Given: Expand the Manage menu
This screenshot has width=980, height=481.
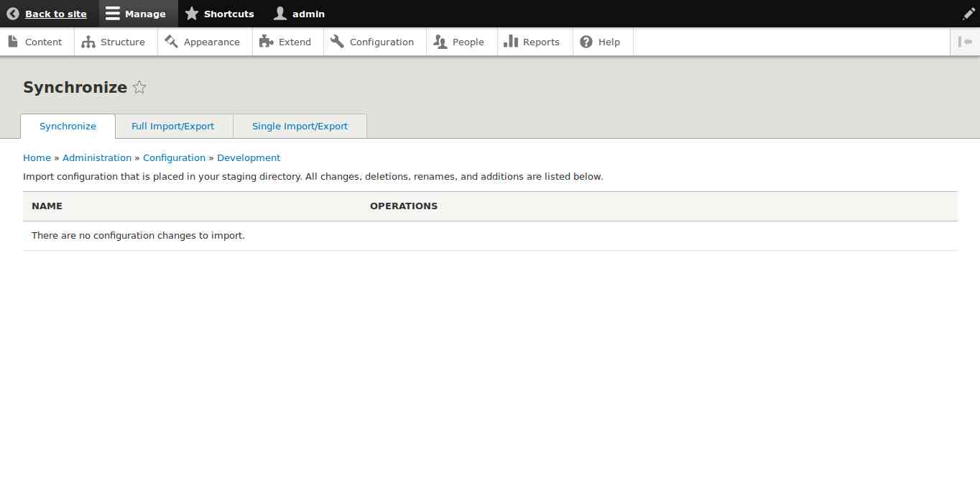Looking at the screenshot, I should (137, 13).
